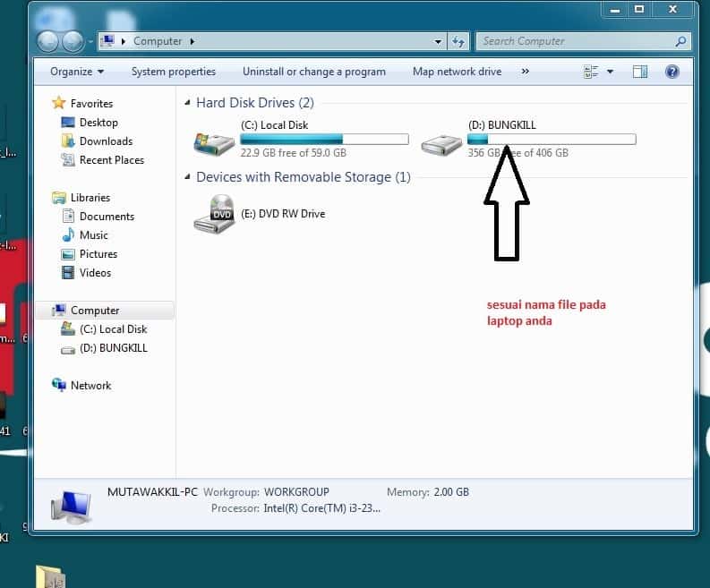Click the Libraries icon in sidebar
Screen dimensions: 710x588
point(59,198)
